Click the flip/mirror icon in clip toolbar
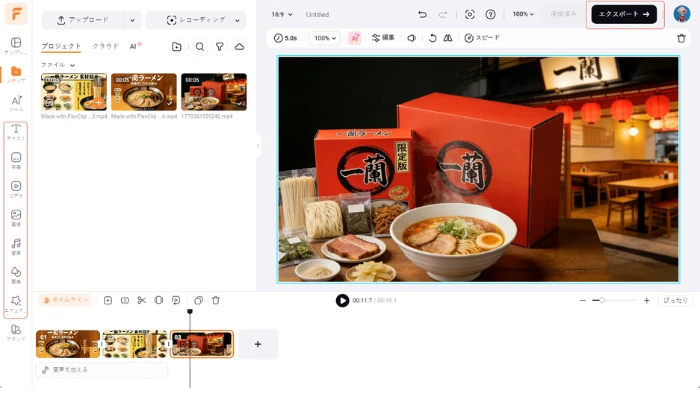The width and height of the screenshot is (700, 400). (x=448, y=38)
